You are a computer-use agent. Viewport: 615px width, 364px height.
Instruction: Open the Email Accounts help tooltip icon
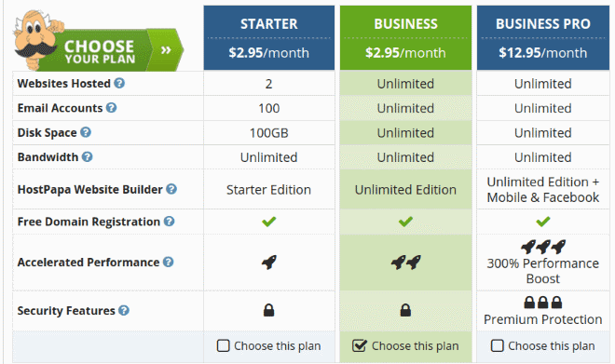point(112,108)
